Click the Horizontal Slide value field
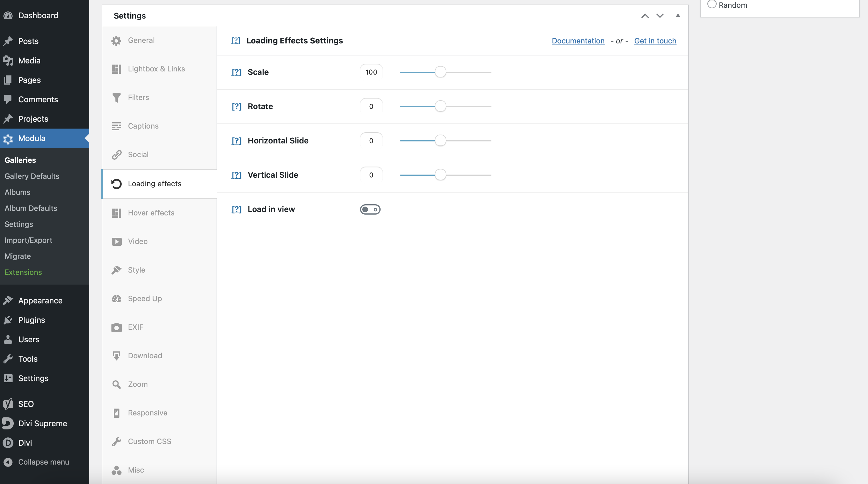868x484 pixels. tap(371, 141)
